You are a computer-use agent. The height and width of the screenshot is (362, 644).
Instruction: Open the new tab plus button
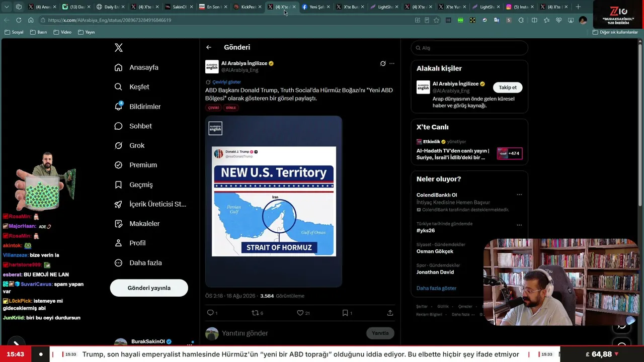pos(578,7)
